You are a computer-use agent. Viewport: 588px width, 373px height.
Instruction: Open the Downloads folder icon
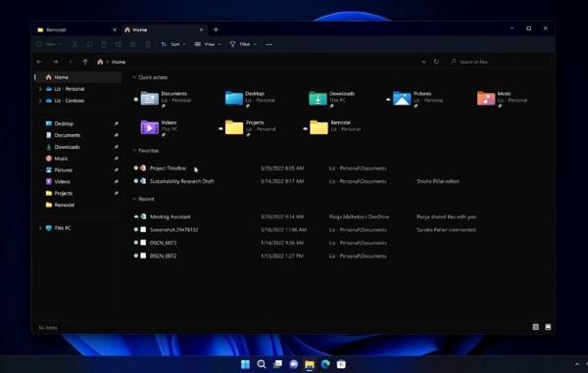pyautogui.click(x=318, y=99)
